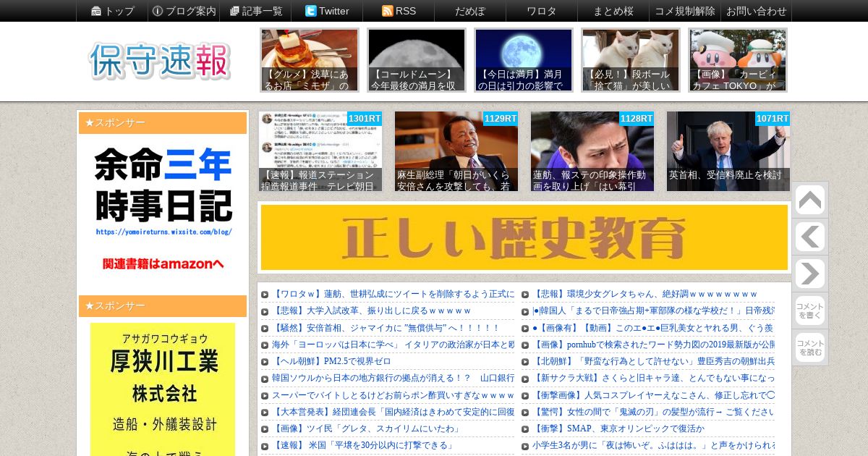This screenshot has height=456, width=868.
Task: Open the 1071RT 英首相 article thumbnail
Action: [728, 151]
